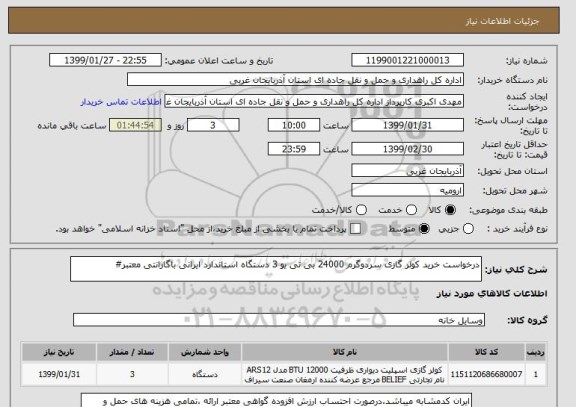576x407 pixels.
Task: Click the delivery city field ارومیه
Action: [x=407, y=190]
